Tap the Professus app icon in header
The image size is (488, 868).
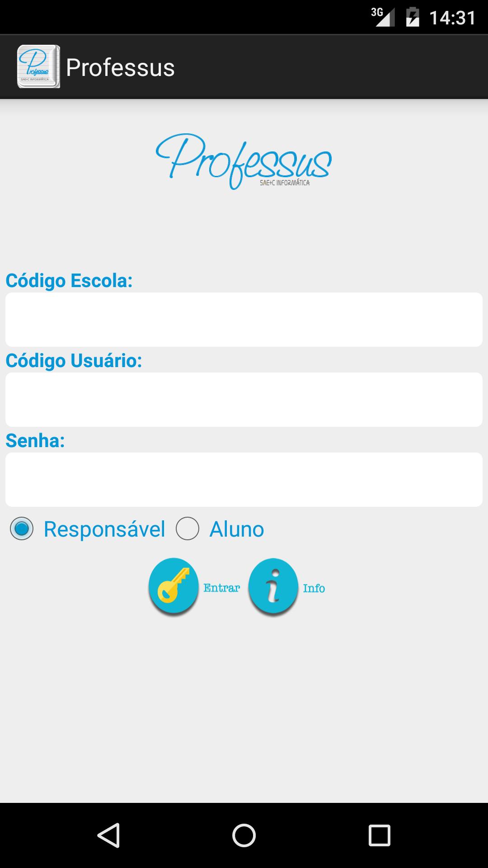click(x=38, y=66)
